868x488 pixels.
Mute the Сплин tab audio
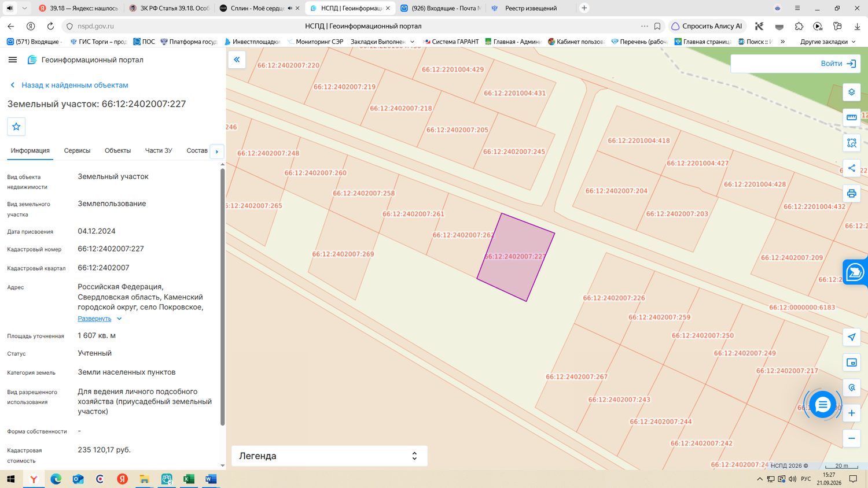tap(290, 8)
